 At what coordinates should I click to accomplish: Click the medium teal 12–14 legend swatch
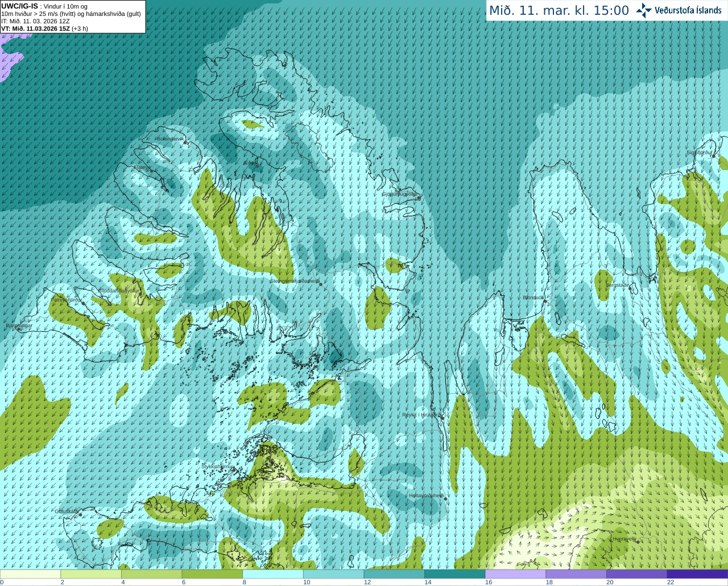[394, 574]
